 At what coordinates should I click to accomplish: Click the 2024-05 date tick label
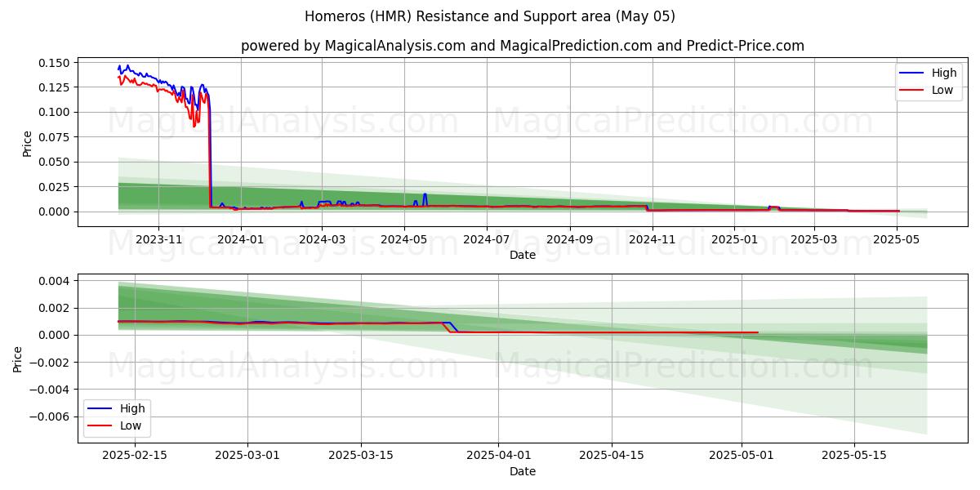405,239
